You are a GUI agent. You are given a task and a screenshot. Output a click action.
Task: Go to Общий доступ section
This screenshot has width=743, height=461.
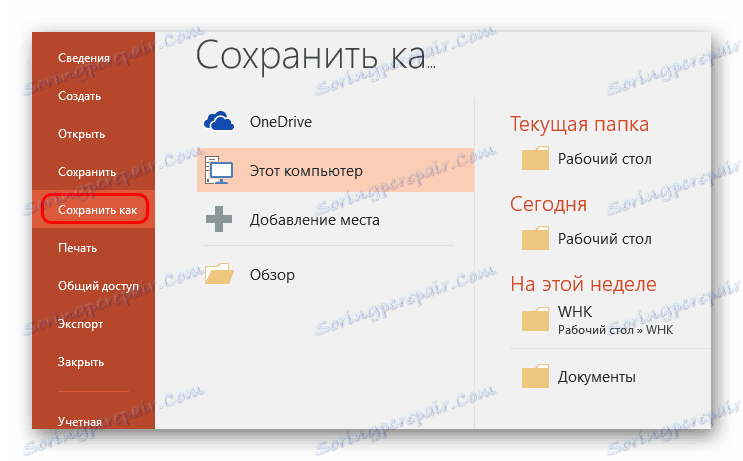pos(99,286)
